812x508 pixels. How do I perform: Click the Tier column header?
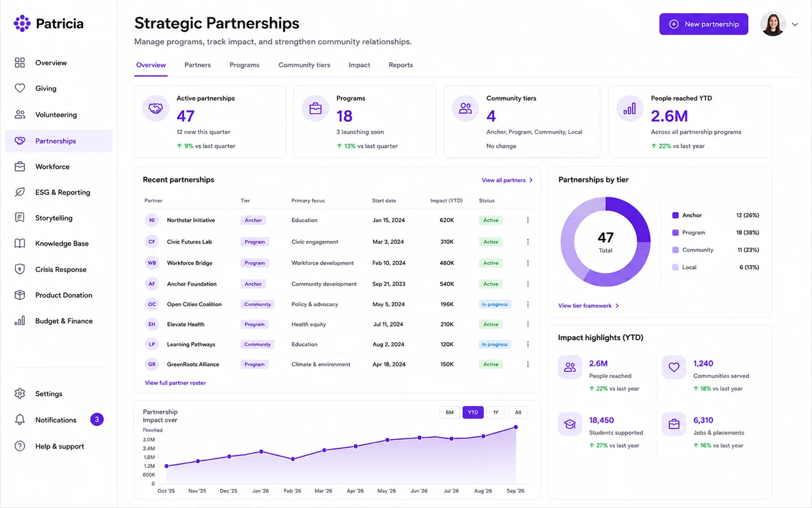pos(245,201)
